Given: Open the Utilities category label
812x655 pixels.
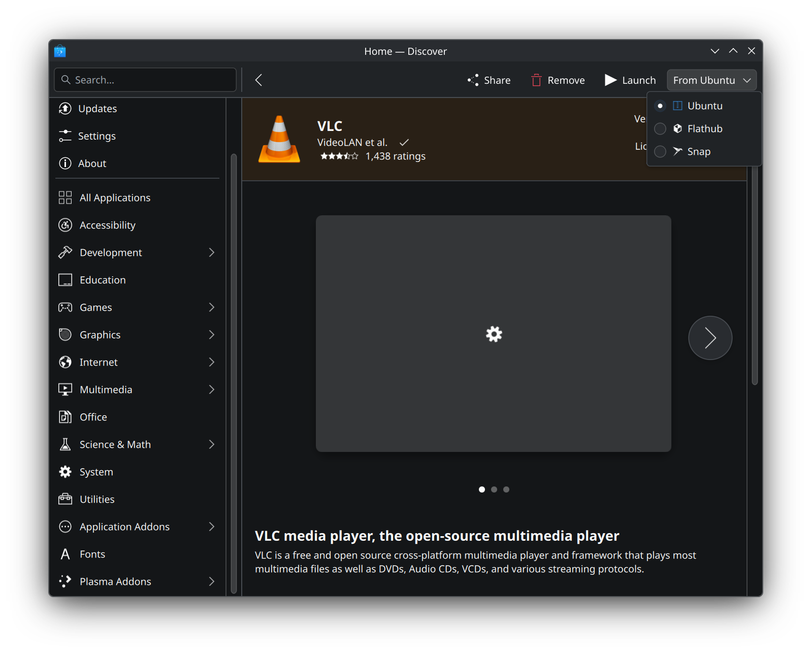Looking at the screenshot, I should 97,499.
